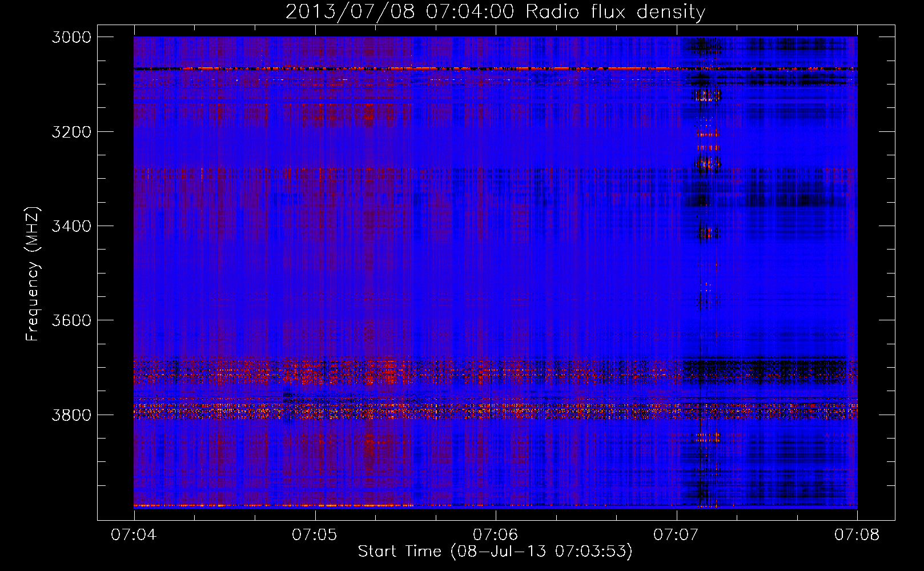Click the burst feature near 07:07 at 3270 MHz
The width and height of the screenshot is (924, 571).
[x=708, y=164]
